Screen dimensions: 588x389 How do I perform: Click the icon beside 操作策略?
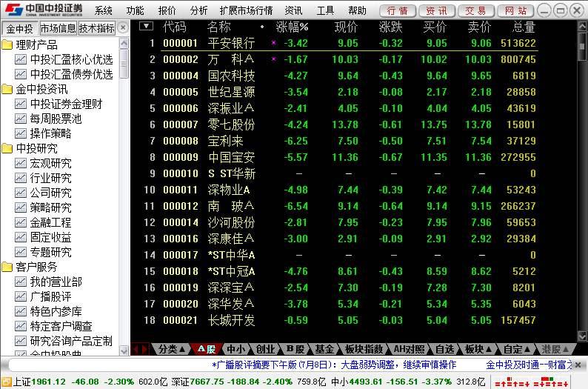(x=21, y=133)
